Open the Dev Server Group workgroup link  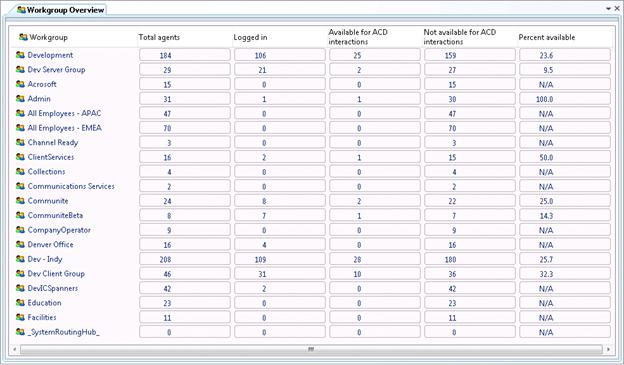click(x=56, y=70)
